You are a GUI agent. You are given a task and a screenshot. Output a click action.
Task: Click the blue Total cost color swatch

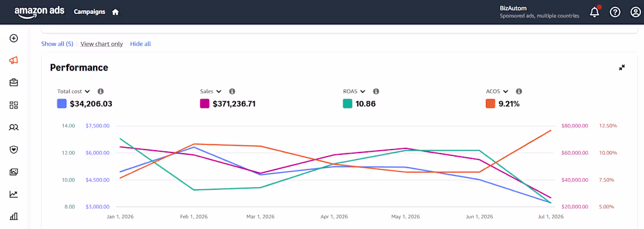62,103
